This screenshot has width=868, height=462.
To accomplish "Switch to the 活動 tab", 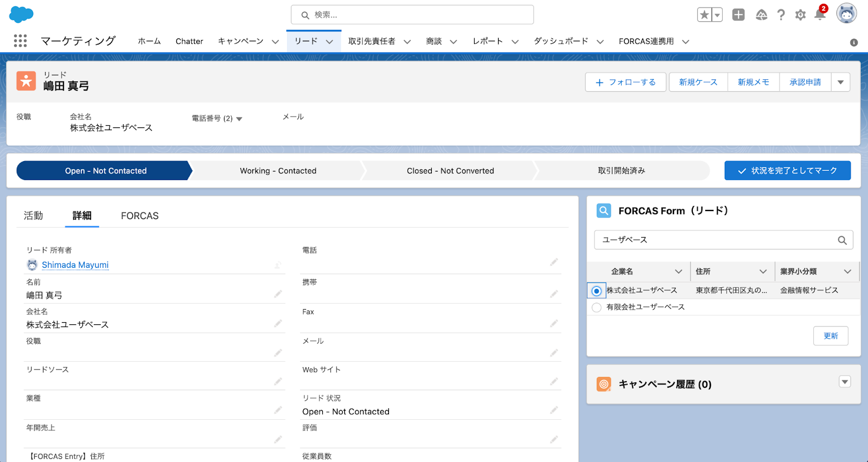I will click(x=33, y=216).
